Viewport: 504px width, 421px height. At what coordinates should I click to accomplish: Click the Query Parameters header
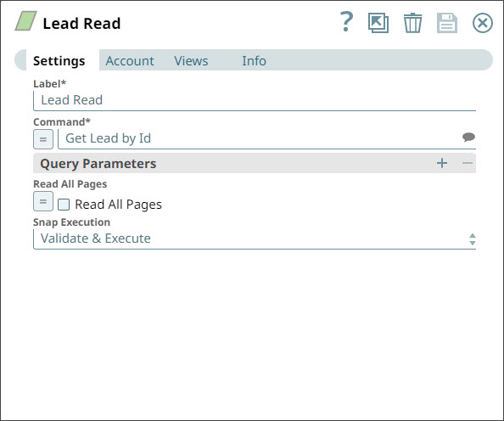[x=255, y=163]
